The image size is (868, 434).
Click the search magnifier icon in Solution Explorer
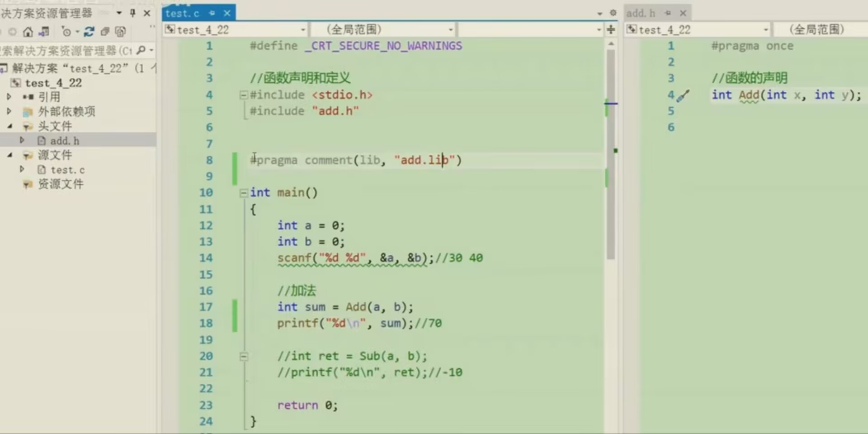point(141,50)
